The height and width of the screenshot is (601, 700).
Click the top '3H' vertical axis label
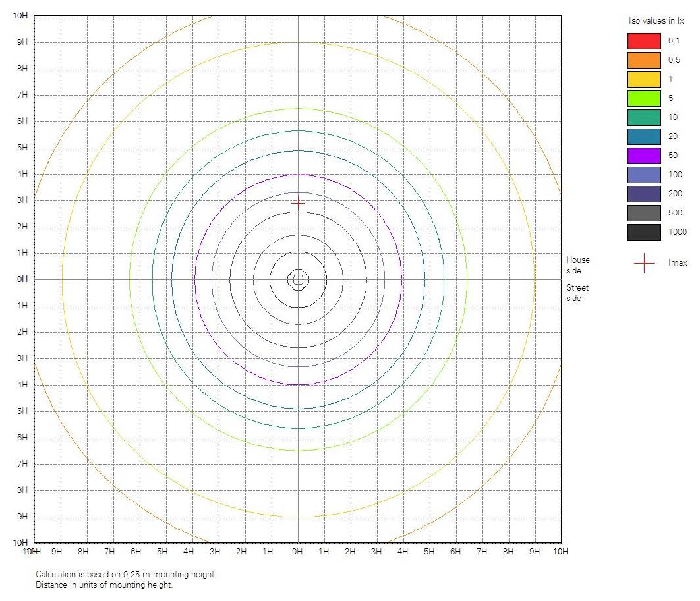[22, 200]
